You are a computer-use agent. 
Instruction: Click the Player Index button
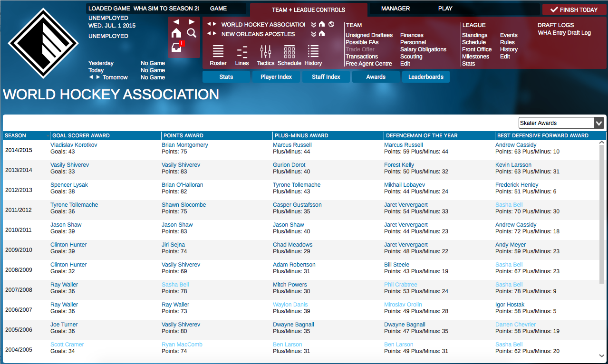(x=276, y=77)
